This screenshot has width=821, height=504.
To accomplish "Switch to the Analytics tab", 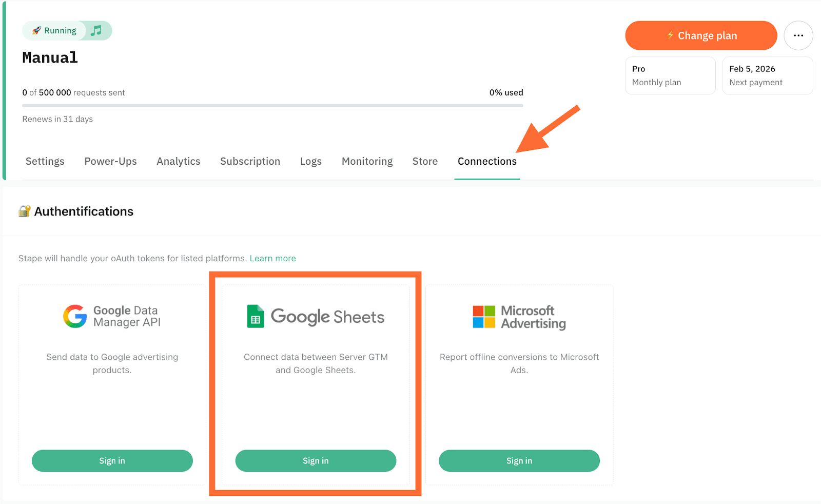I will (x=178, y=161).
